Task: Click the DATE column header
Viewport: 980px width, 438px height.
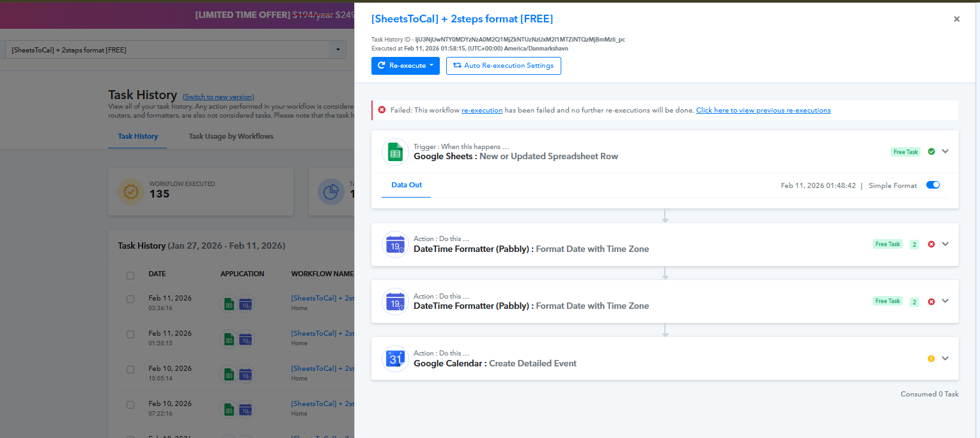Action: pos(157,274)
